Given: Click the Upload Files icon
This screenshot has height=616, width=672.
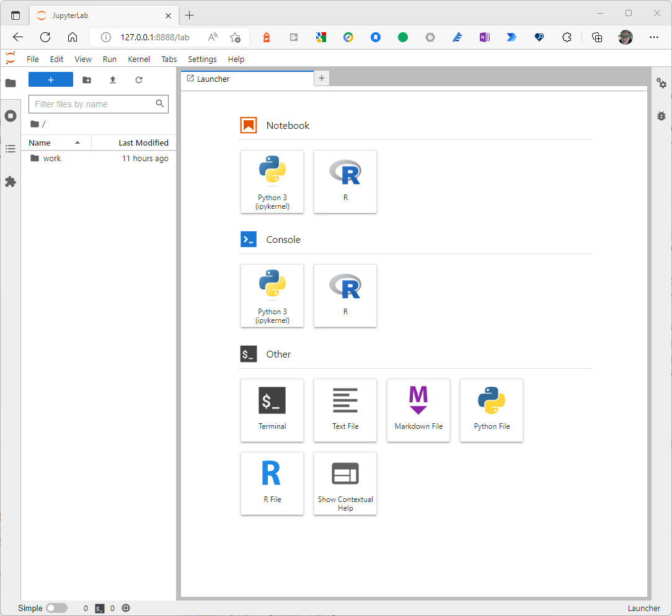Looking at the screenshot, I should pyautogui.click(x=113, y=80).
